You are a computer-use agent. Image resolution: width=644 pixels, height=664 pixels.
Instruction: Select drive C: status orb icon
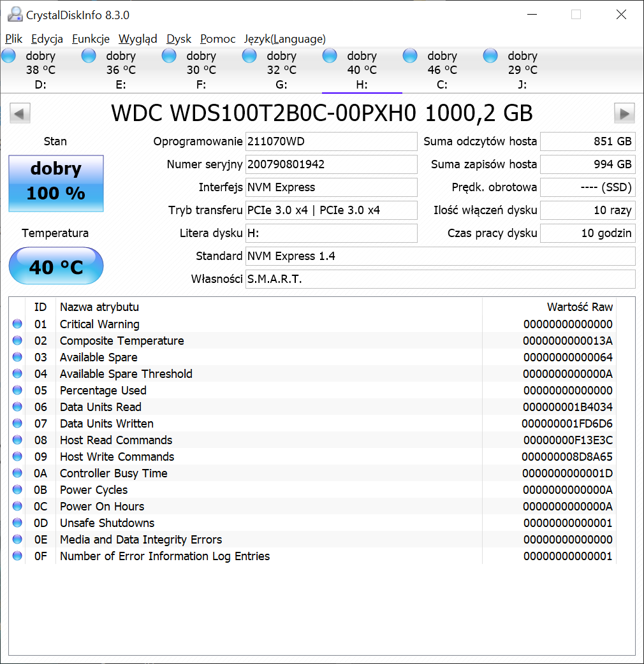coord(411,56)
